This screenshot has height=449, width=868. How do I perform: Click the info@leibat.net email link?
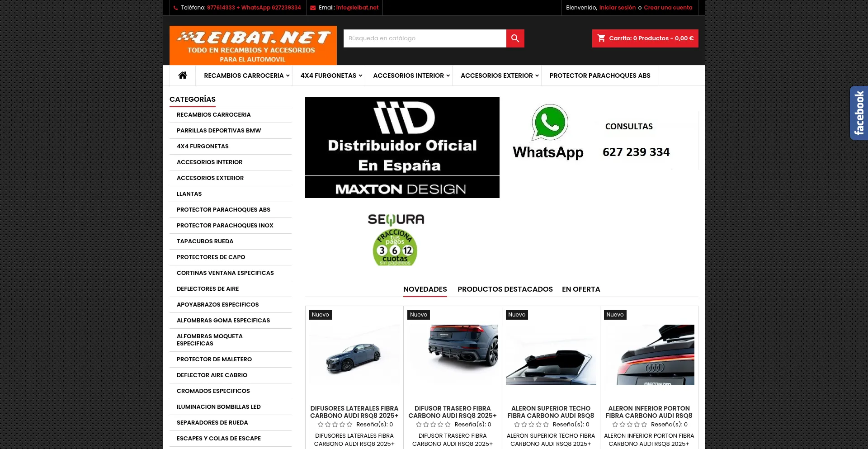click(x=357, y=8)
